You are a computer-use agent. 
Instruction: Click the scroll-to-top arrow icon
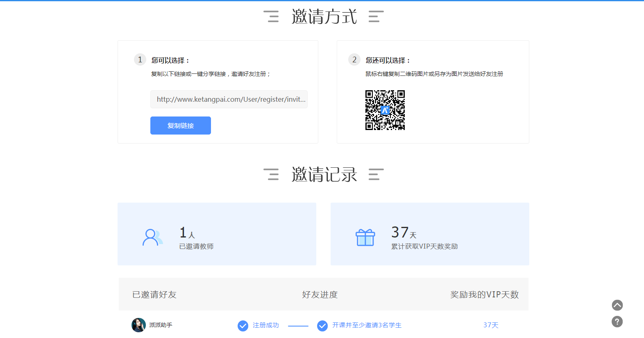point(617,305)
